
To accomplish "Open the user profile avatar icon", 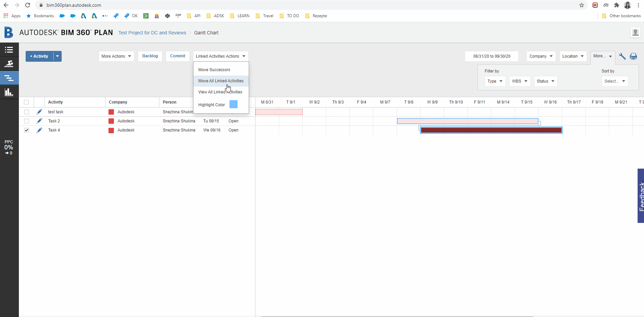I will [x=635, y=32].
